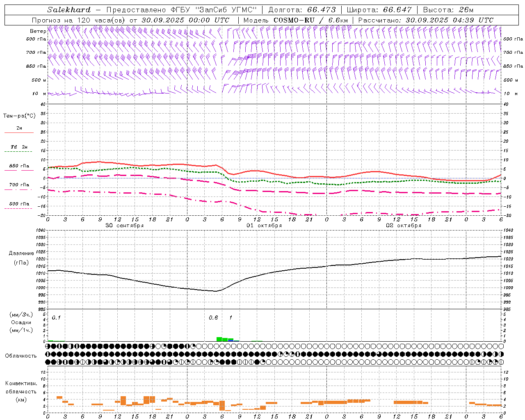Click the tallest green precipitation bar
This screenshot has width=525, height=420.
[219, 339]
